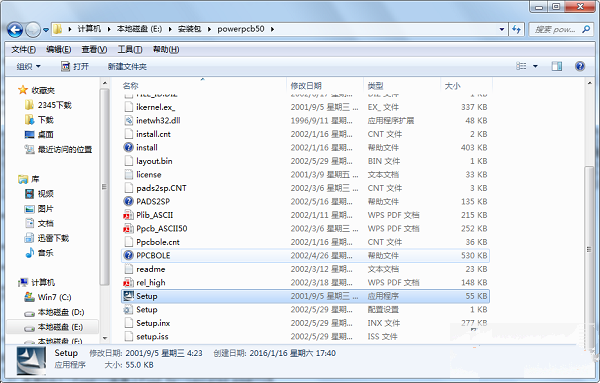Open recent locations dropdown beside Forward arrow
This screenshot has width=600, height=383.
[x=46, y=29]
